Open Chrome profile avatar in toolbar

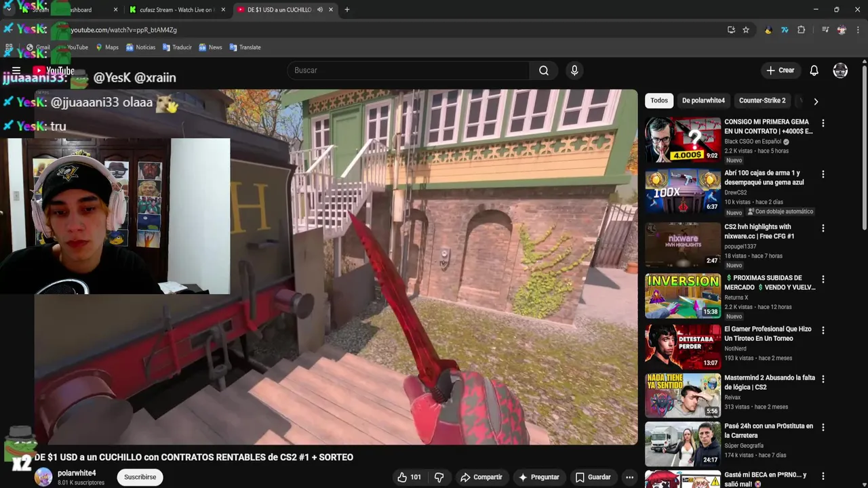[x=842, y=30]
